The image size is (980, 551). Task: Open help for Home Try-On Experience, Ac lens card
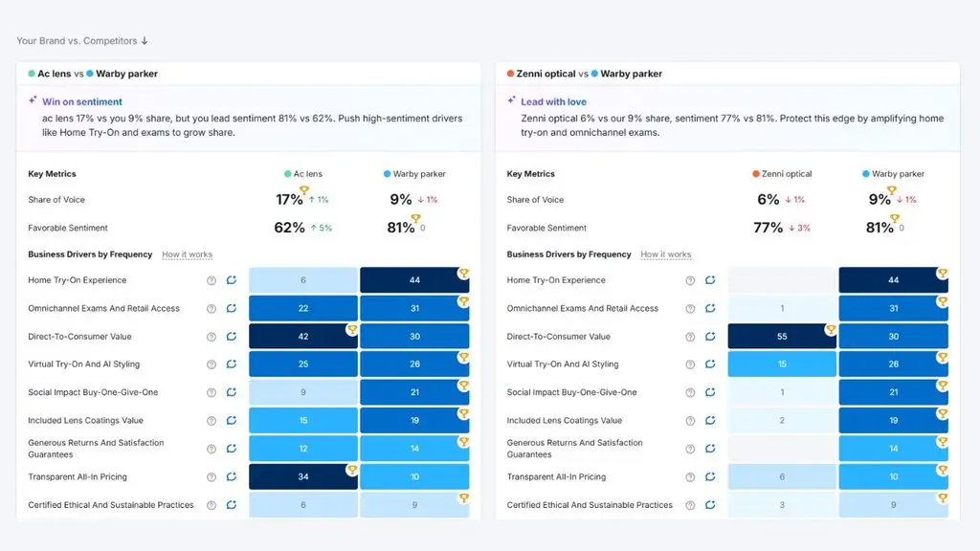[212, 280]
